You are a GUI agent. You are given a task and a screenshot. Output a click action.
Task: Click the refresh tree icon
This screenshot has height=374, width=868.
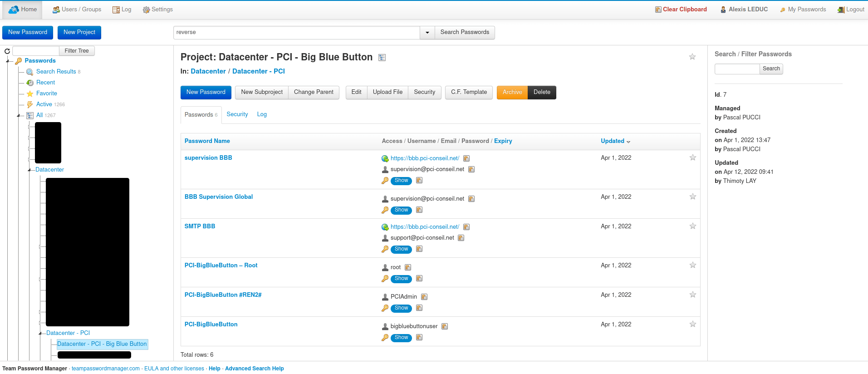point(7,51)
